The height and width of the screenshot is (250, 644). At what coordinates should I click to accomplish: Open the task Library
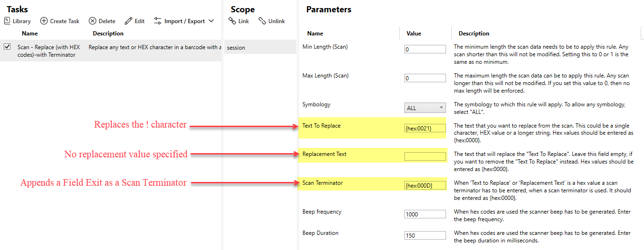coord(18,21)
